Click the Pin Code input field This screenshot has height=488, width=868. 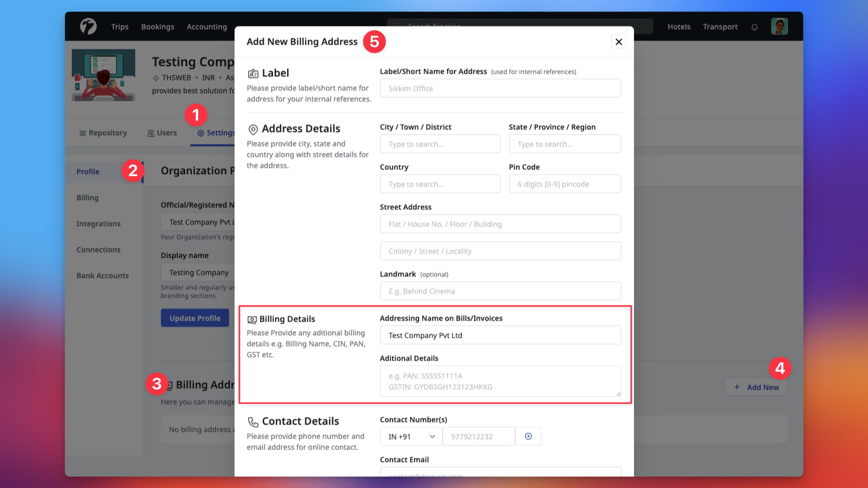pyautogui.click(x=565, y=183)
